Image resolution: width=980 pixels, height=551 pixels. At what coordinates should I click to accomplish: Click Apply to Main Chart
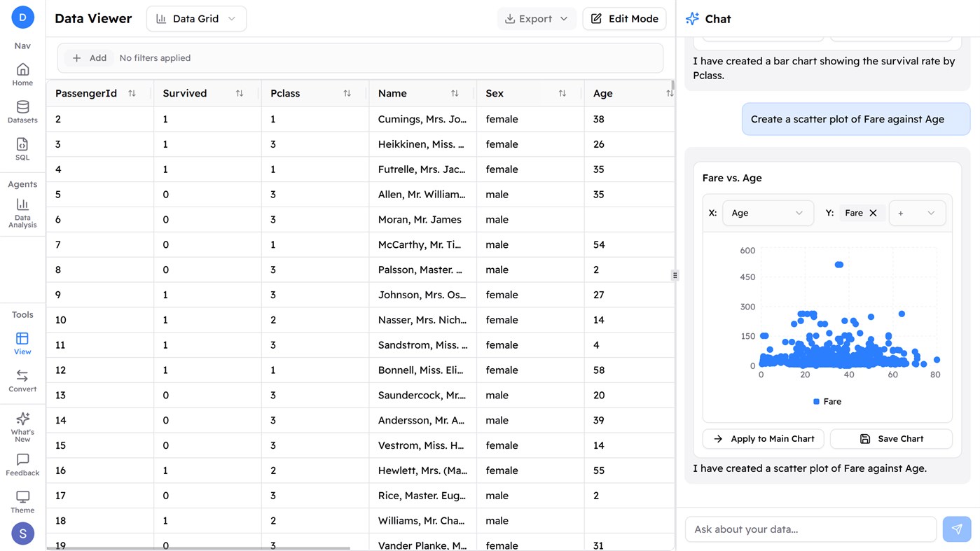point(763,438)
